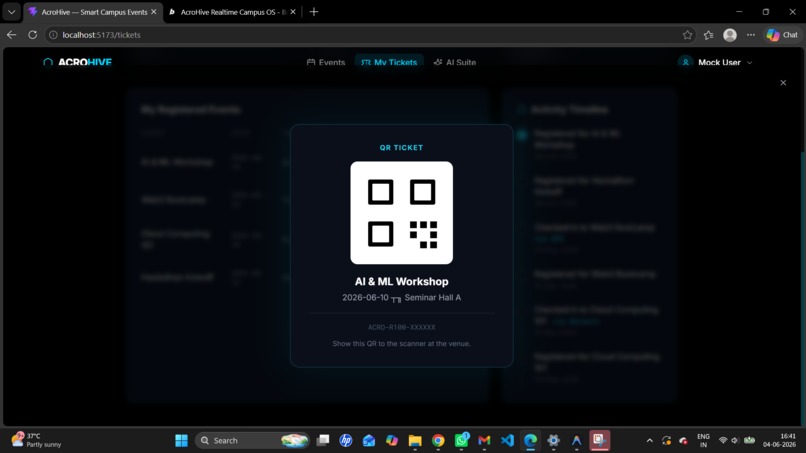Open the weather widget 37°C
806x453 pixels.
tap(37, 440)
